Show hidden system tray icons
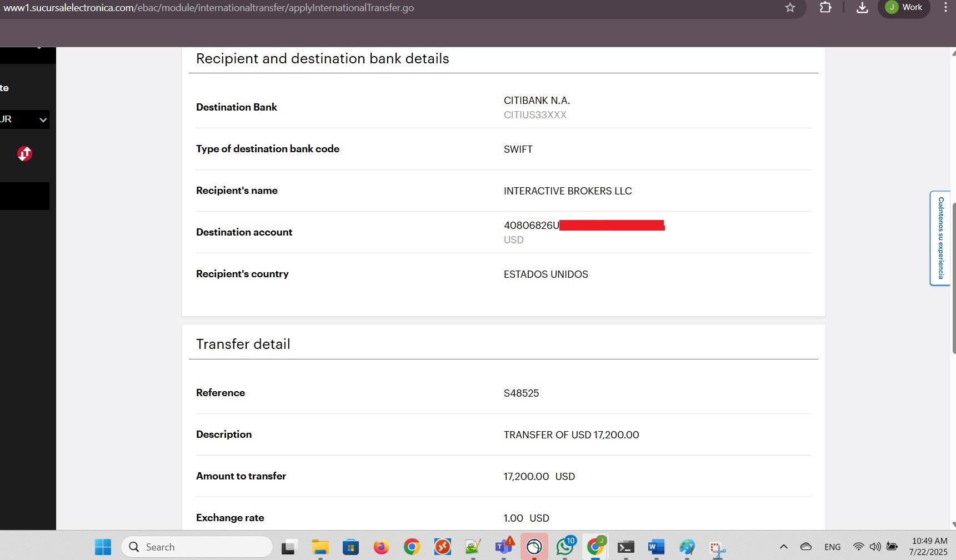 [x=784, y=547]
